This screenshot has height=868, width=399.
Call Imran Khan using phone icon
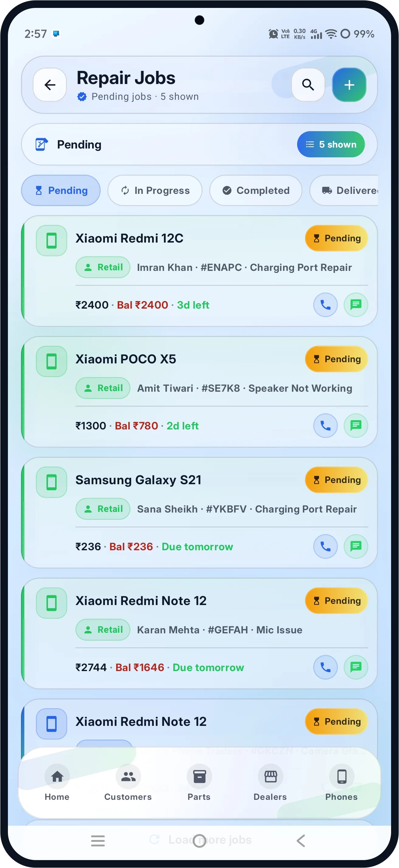point(325,305)
